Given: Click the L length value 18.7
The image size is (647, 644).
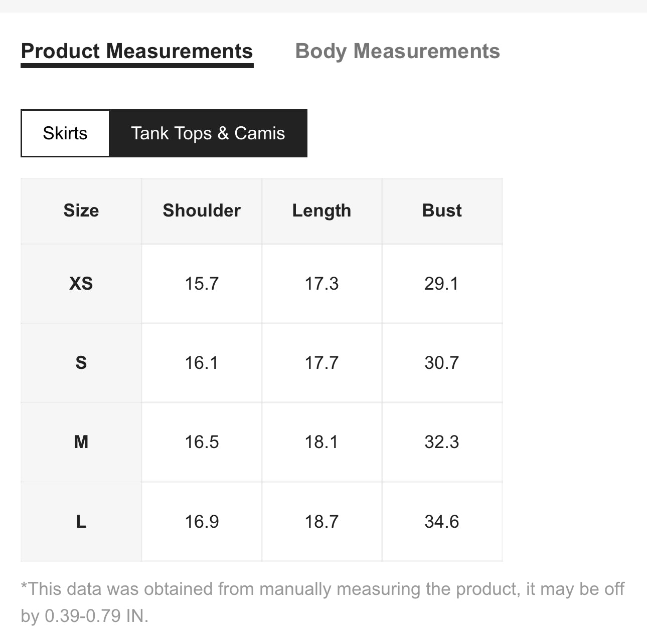Looking at the screenshot, I should tap(322, 522).
